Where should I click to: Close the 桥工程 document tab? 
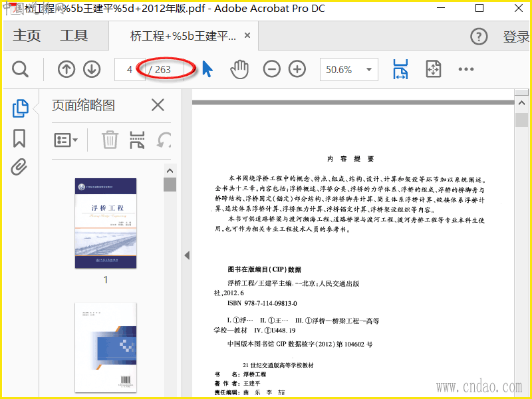pos(247,35)
